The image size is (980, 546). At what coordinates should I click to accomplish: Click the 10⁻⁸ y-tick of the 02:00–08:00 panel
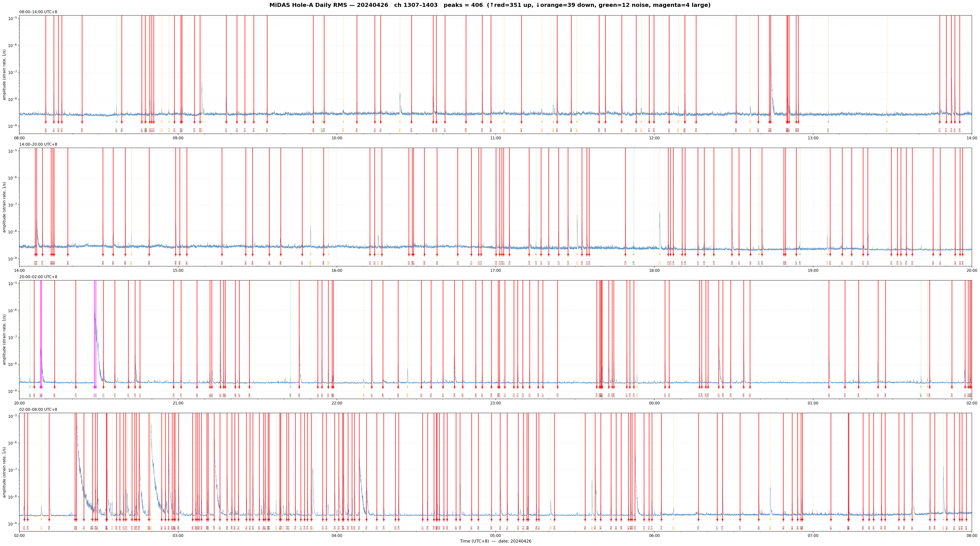pos(13,497)
